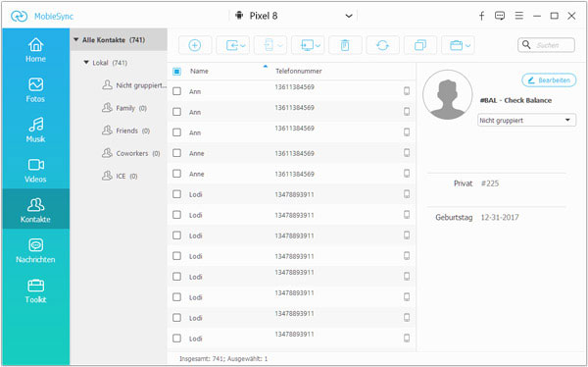Click Geburtstag value 12-31-2017

point(500,218)
